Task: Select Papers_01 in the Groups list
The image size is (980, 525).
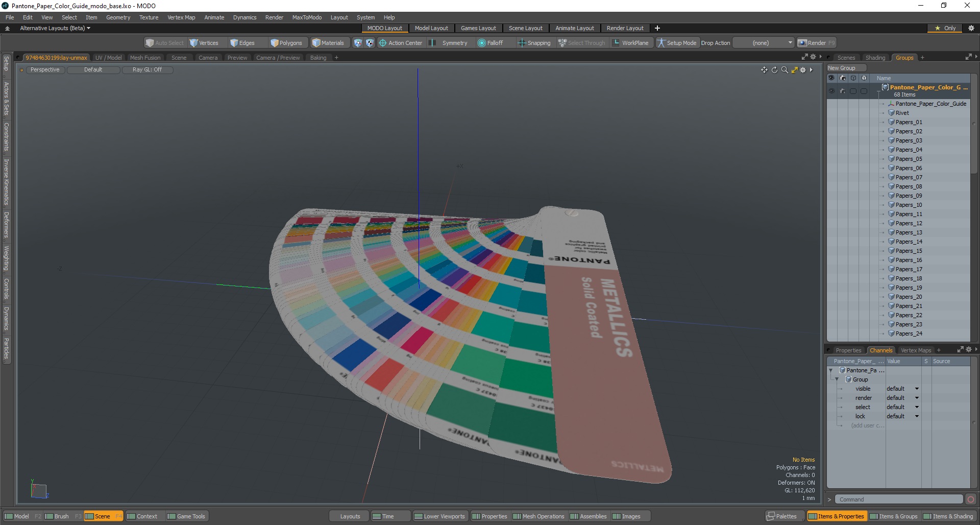Action: tap(909, 122)
